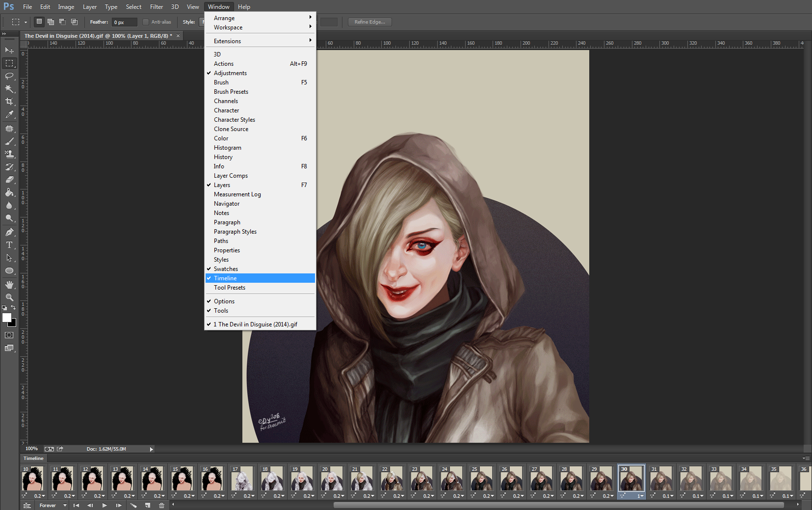Screen dimensions: 812x510
Task: Swap foreground and background colors
Action: 14,307
